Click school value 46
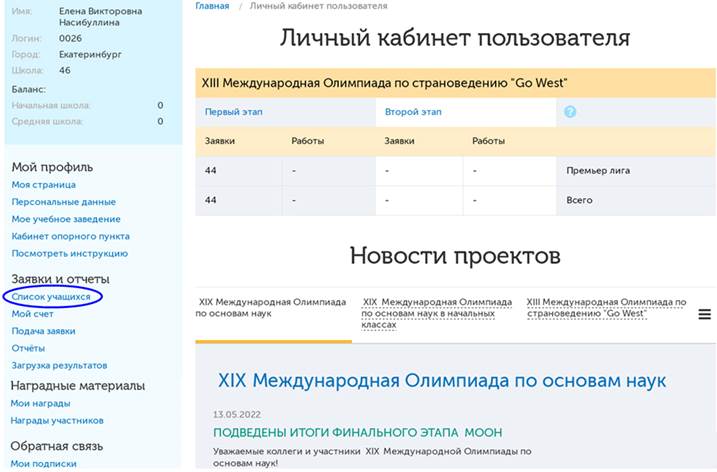Image resolution: width=717 pixels, height=472 pixels. [x=65, y=70]
